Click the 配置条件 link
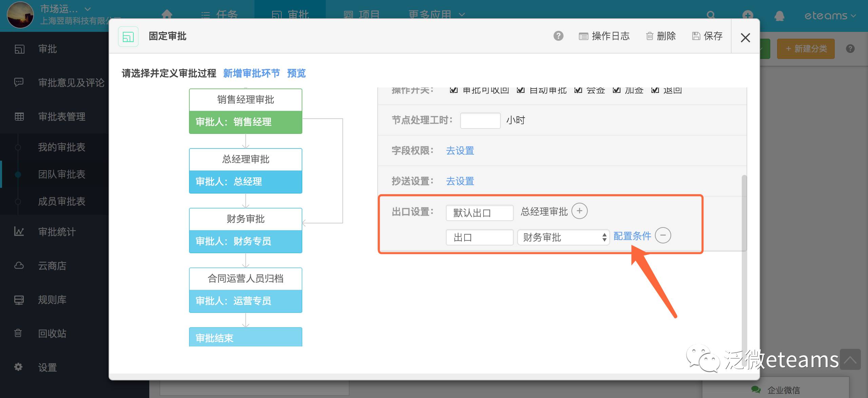 (632, 236)
